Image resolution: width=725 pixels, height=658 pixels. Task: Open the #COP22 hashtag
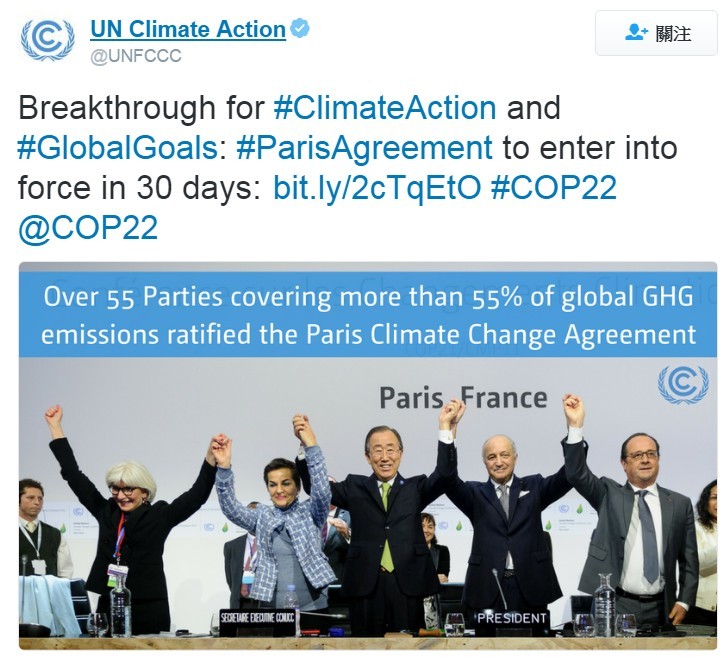point(554,188)
